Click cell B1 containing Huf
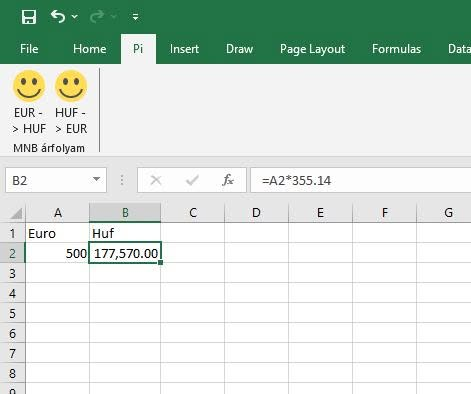 (x=125, y=233)
